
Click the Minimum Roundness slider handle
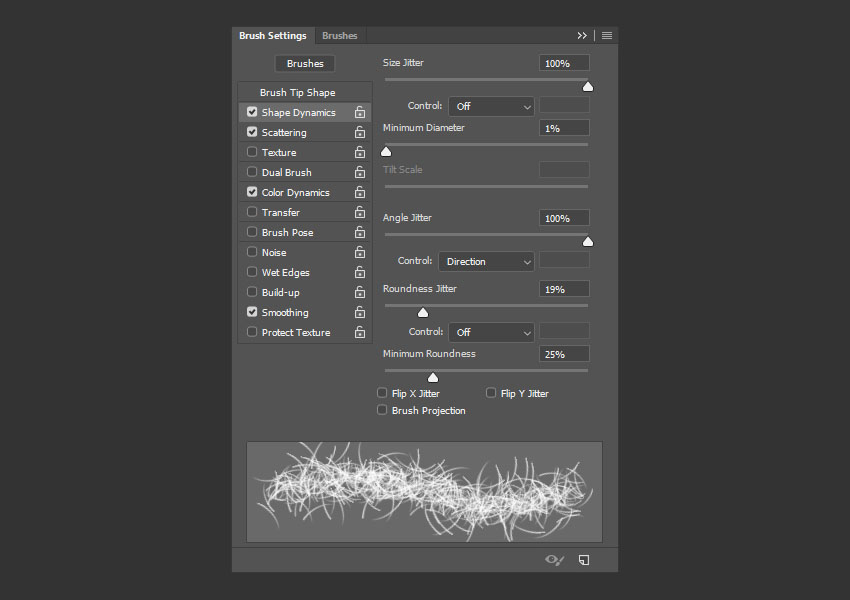click(x=433, y=378)
